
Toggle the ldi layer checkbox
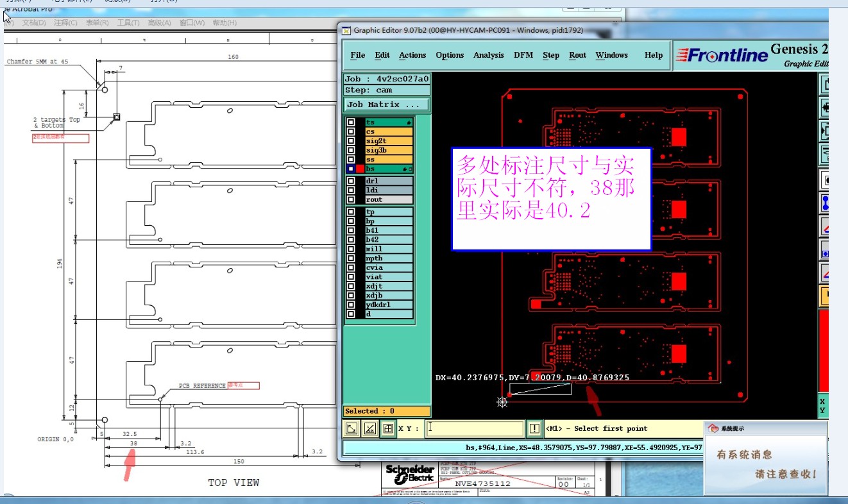[x=351, y=190]
